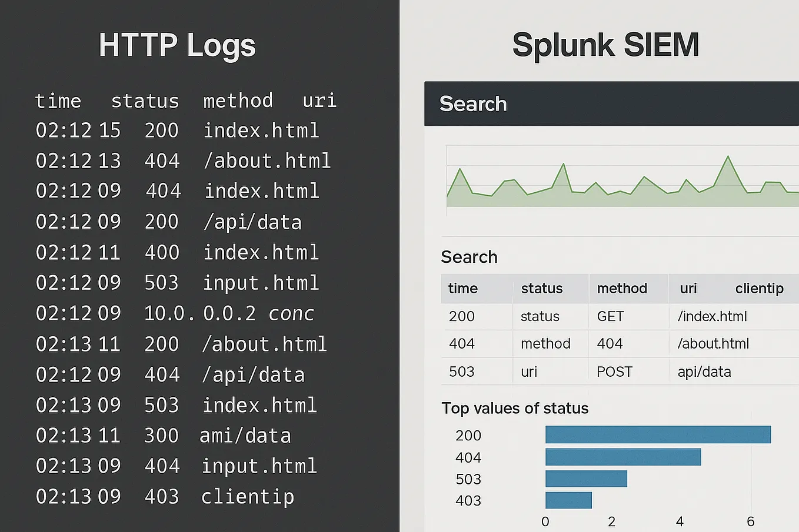Switch to the Search panel
The width and height of the screenshot is (799, 532).
pyautogui.click(x=469, y=257)
